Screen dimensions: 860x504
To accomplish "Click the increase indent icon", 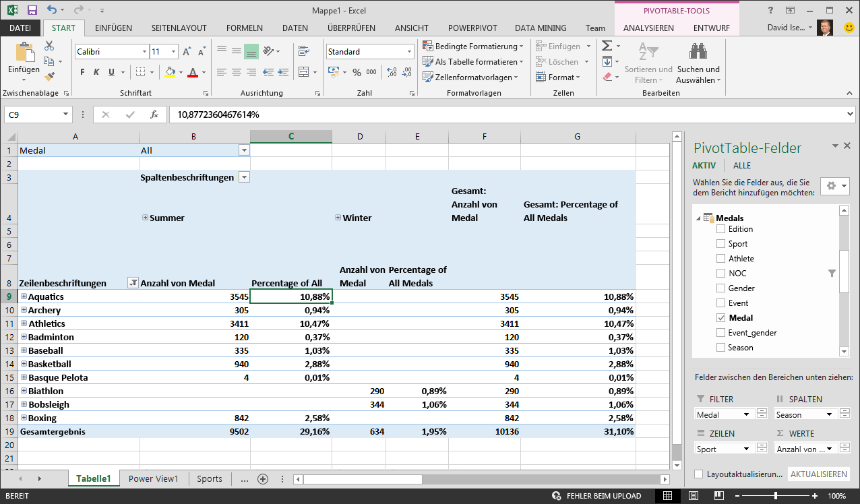I will click(x=282, y=72).
